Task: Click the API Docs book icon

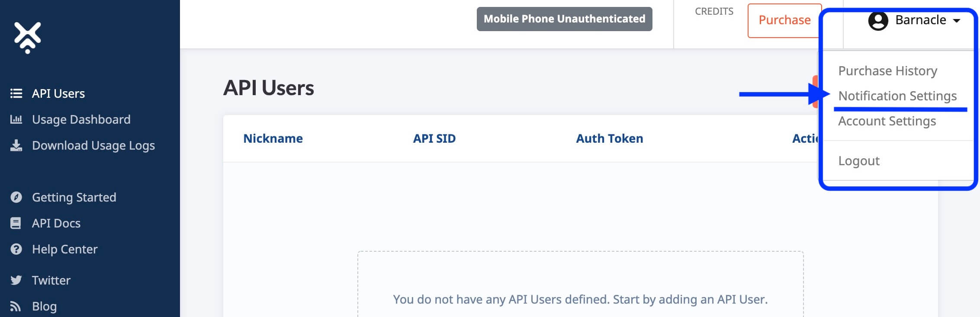Action: point(16,223)
